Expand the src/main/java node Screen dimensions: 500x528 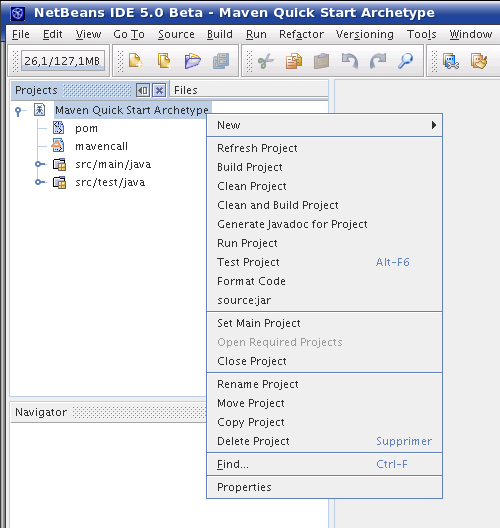(x=40, y=164)
